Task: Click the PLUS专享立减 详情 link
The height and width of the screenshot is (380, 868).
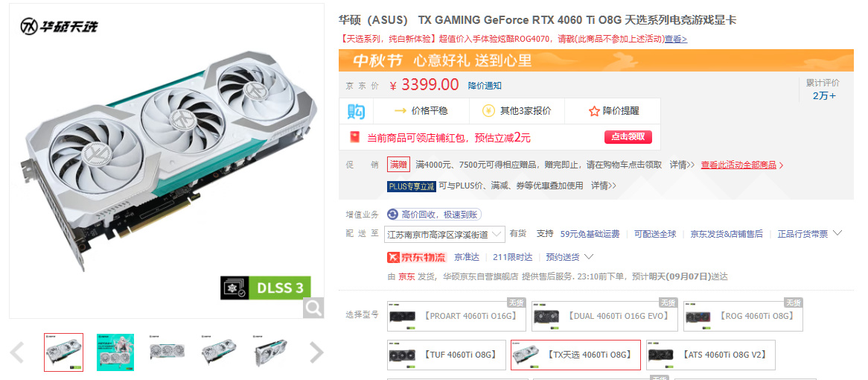Action: pos(604,186)
